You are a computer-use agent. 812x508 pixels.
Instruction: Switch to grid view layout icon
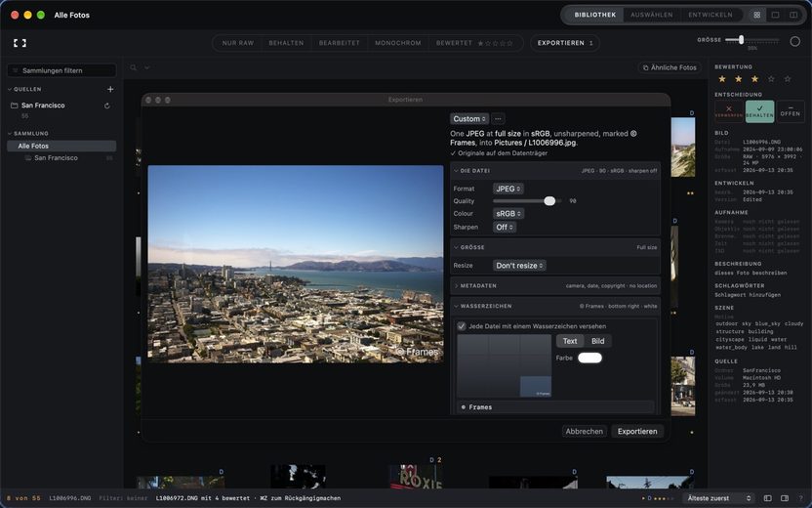point(756,15)
